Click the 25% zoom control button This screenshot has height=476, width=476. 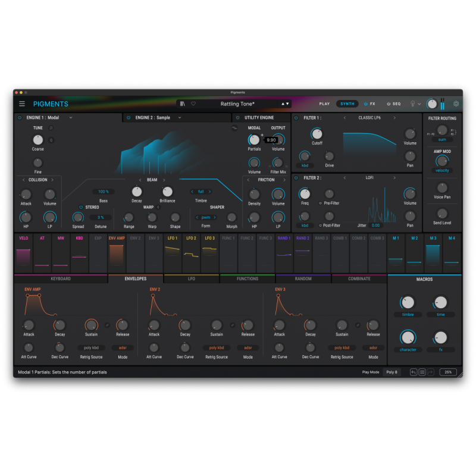tap(448, 371)
